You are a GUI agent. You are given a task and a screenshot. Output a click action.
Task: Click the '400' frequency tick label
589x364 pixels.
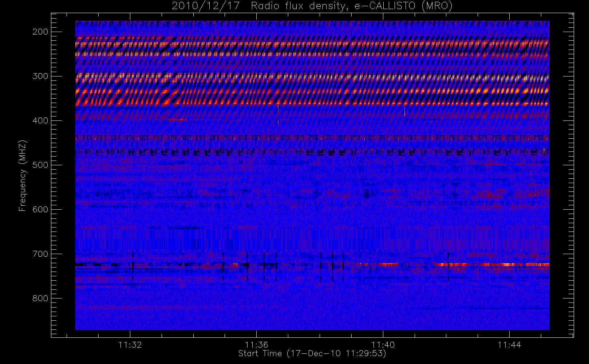pyautogui.click(x=40, y=120)
